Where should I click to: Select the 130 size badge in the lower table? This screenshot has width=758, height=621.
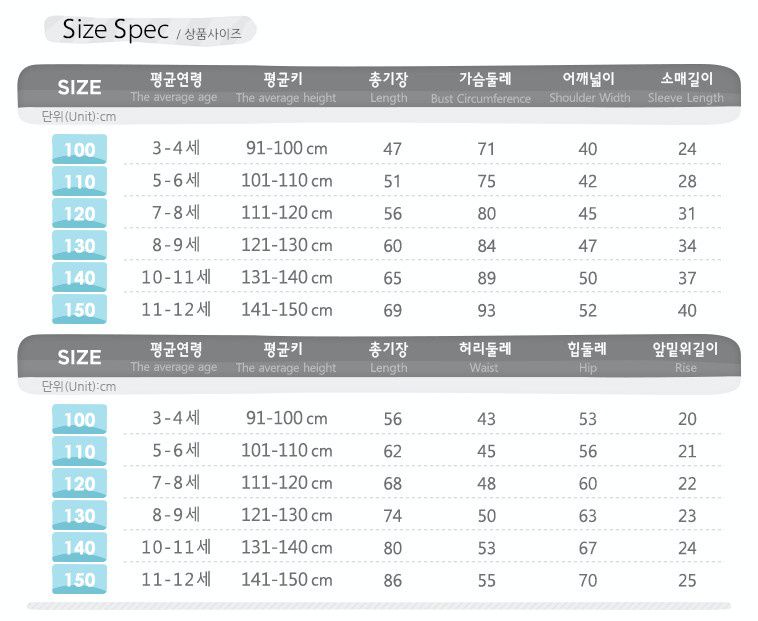(79, 516)
